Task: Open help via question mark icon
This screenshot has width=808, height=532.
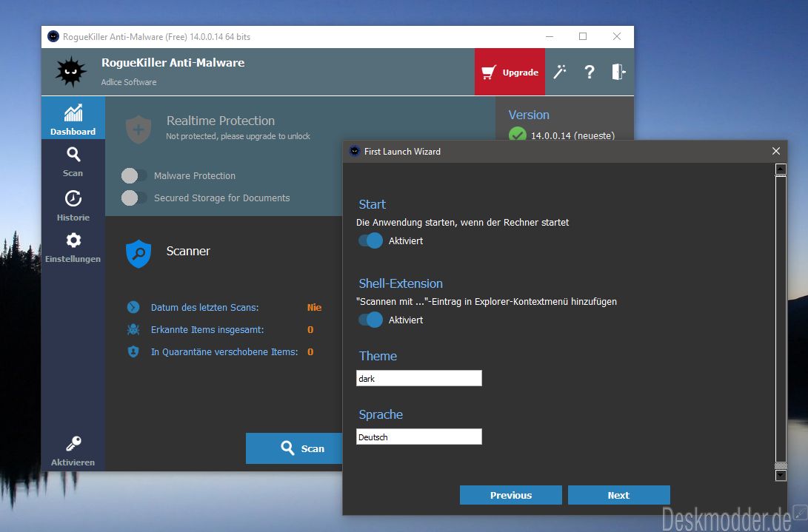Action: click(x=590, y=72)
